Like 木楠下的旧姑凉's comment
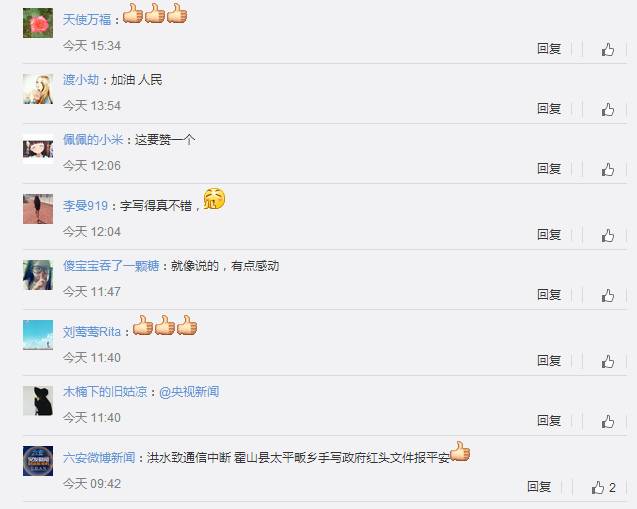This screenshot has height=509, width=637. (x=608, y=421)
